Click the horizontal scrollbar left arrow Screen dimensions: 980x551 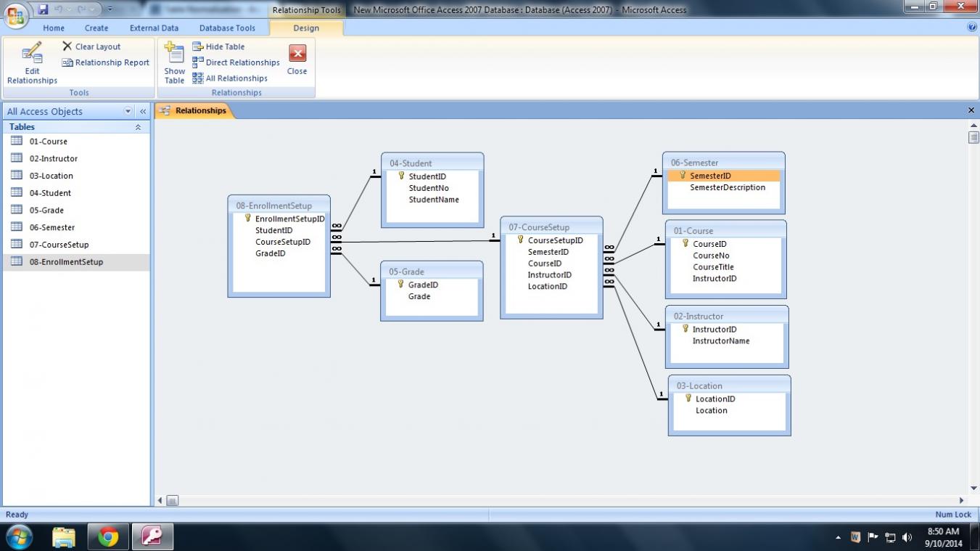[160, 500]
